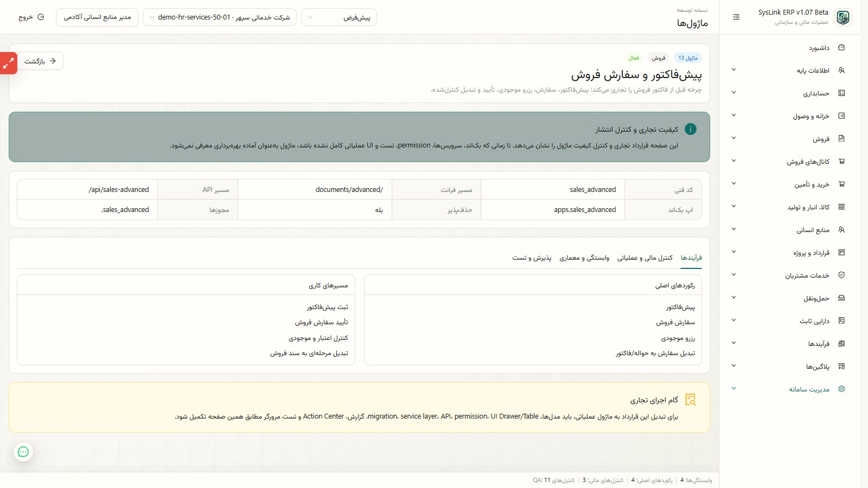Click the مدیریت سامانه gear icon

point(841,389)
